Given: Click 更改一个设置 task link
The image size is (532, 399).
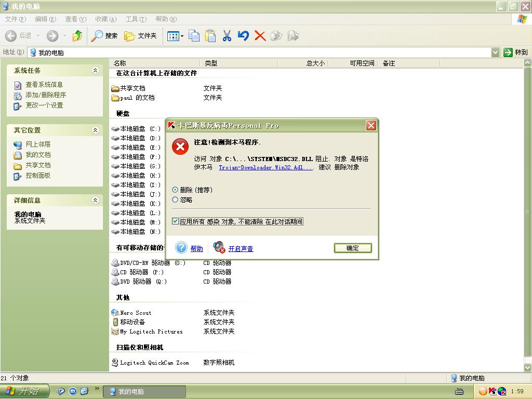Looking at the screenshot, I should [45, 105].
